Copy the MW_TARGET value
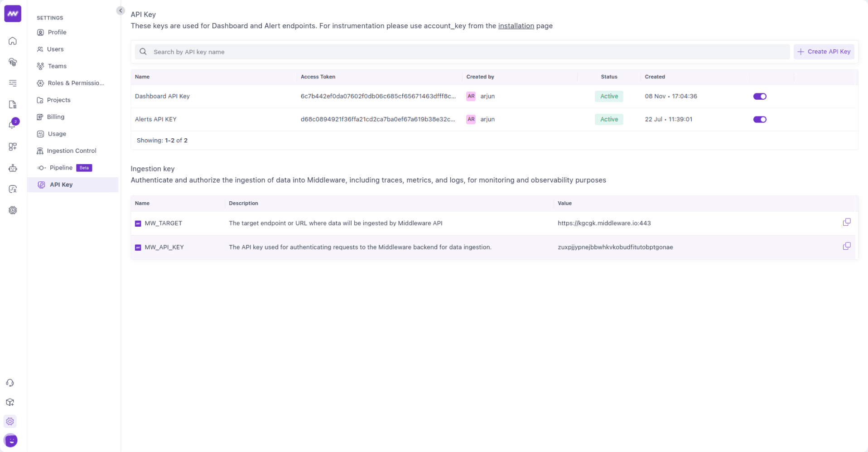Screen dimensions: 868x452 click(846, 222)
